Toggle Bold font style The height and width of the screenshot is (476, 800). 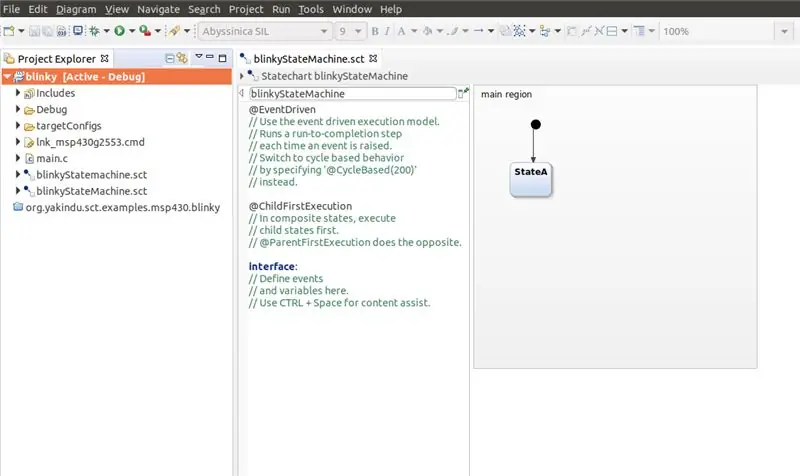coord(375,31)
